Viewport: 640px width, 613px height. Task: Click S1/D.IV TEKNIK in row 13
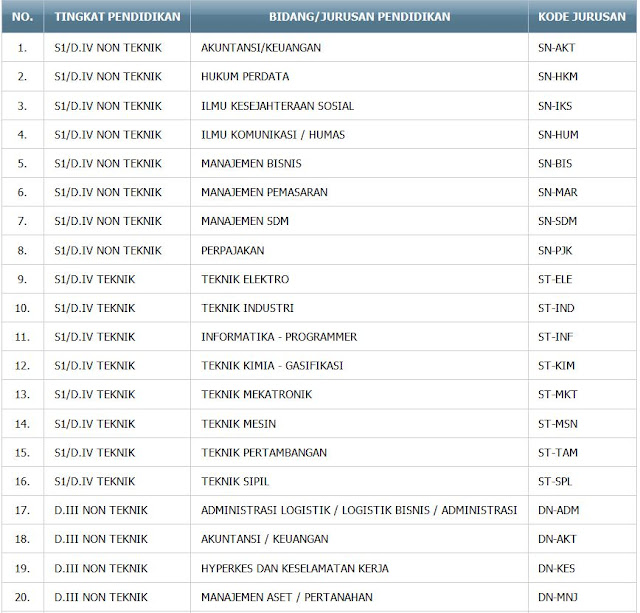94,395
